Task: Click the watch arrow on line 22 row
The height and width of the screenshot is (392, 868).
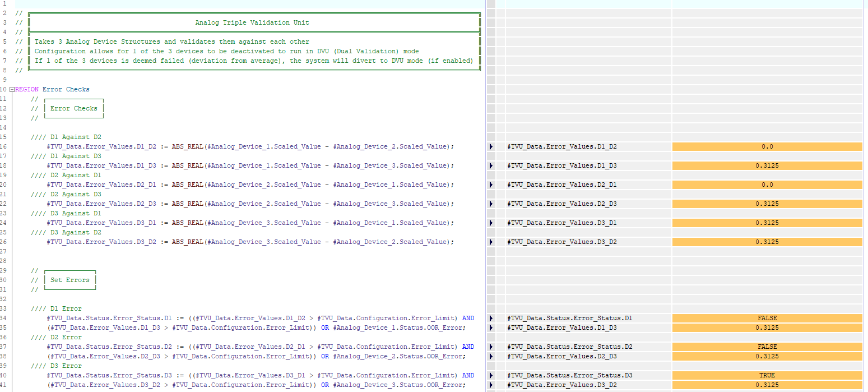Action: [491, 204]
